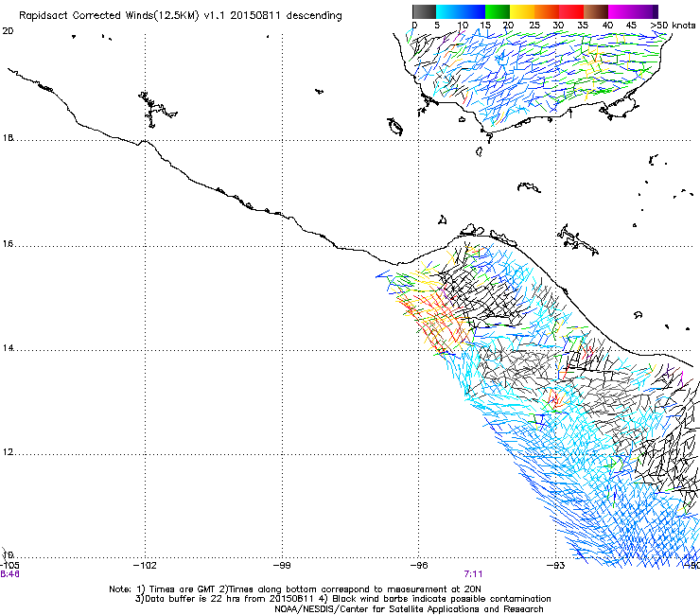Click the longitude axis label '-93'
The image size is (700, 615).
click(555, 566)
